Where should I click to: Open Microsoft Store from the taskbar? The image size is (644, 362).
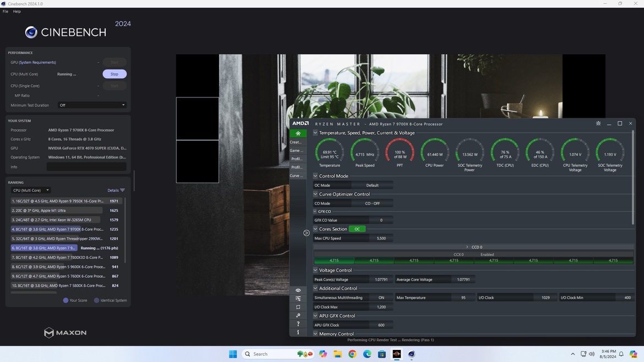click(382, 354)
